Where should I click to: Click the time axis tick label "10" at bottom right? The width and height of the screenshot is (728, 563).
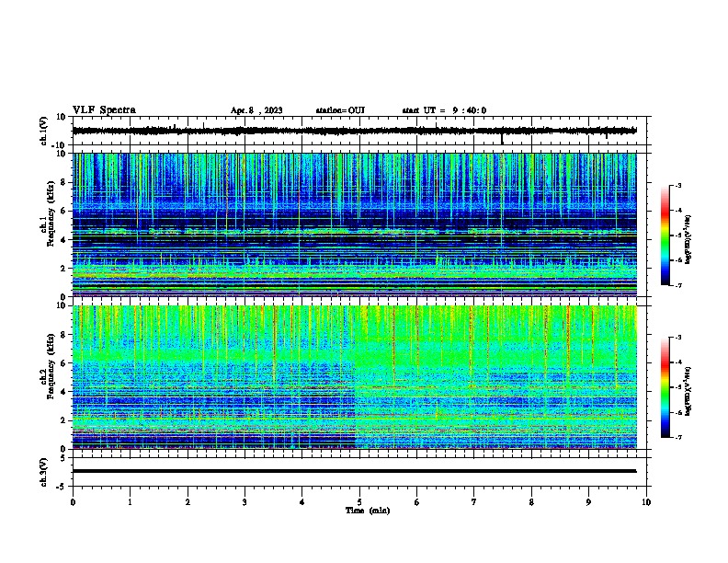(x=646, y=502)
